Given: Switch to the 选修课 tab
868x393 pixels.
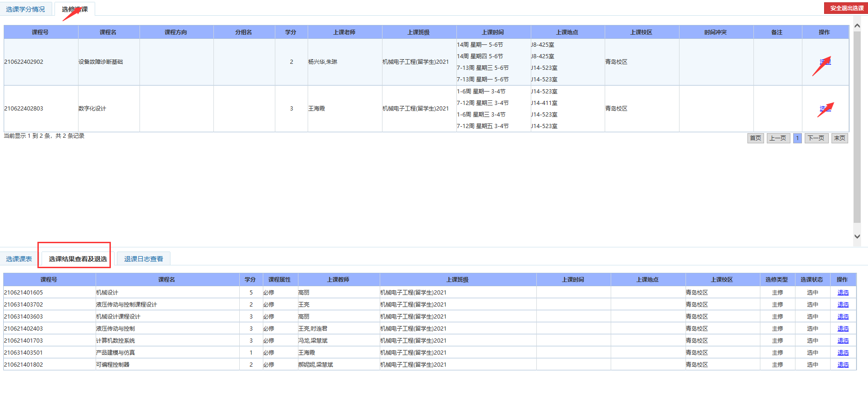Looking at the screenshot, I should click(75, 9).
